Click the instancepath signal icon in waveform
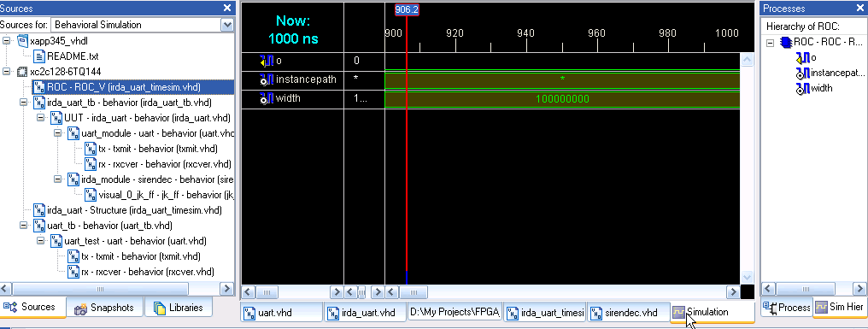 click(267, 79)
